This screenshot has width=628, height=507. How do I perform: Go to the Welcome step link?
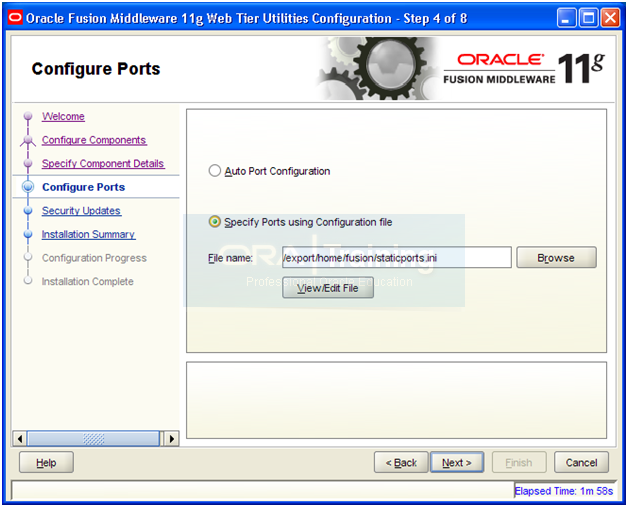pos(63,117)
